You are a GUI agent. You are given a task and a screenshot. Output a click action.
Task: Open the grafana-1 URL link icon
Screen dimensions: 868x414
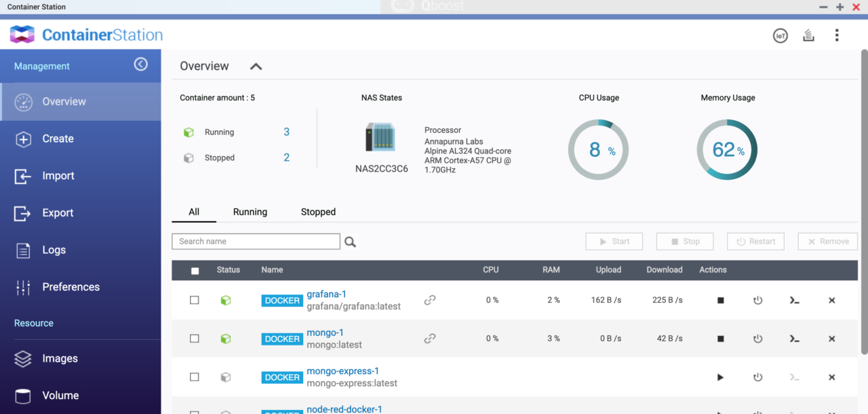430,300
